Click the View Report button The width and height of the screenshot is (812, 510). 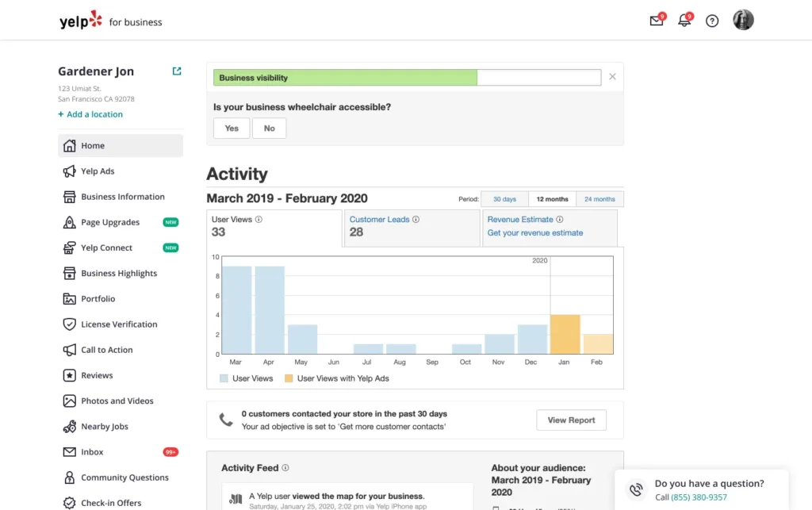click(571, 420)
